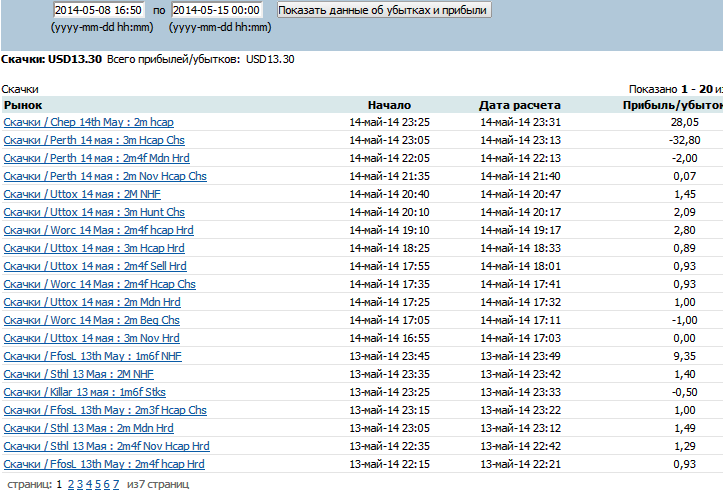Go to results page 3
The width and height of the screenshot is (723, 495).
coord(80,484)
